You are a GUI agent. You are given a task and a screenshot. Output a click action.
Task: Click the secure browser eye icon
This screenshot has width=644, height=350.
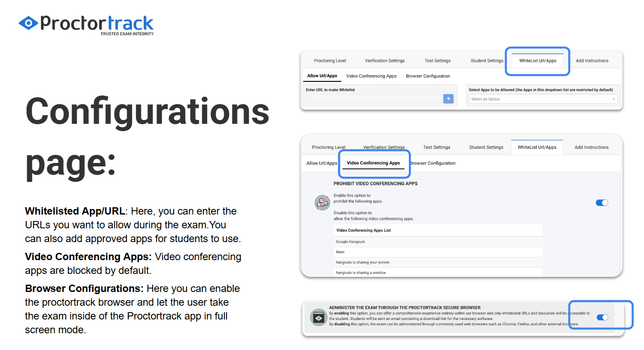(x=319, y=318)
